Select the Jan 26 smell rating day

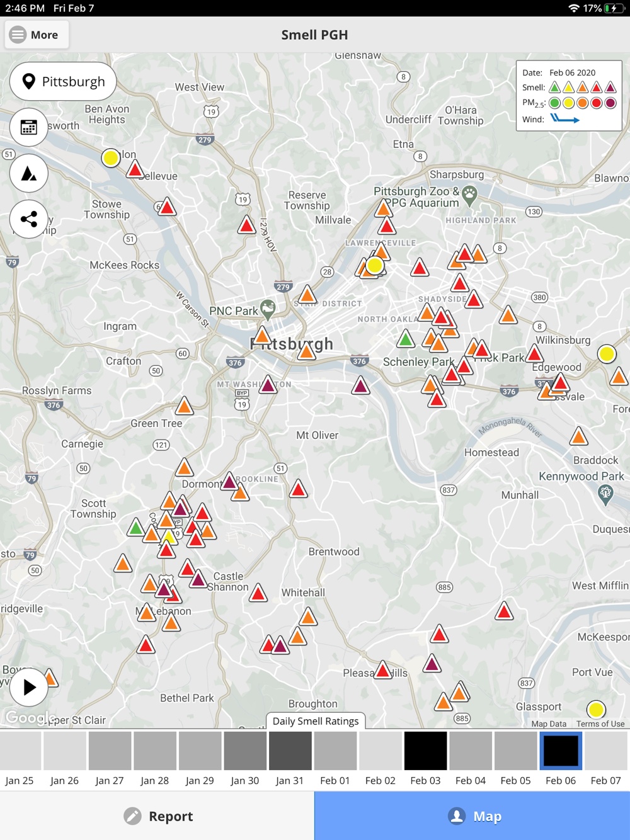pos(65,759)
